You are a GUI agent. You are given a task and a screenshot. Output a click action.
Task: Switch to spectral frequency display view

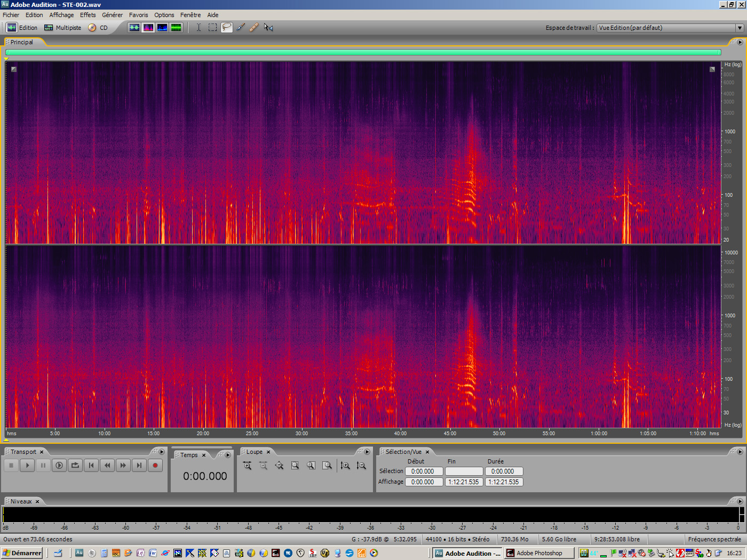point(148,27)
